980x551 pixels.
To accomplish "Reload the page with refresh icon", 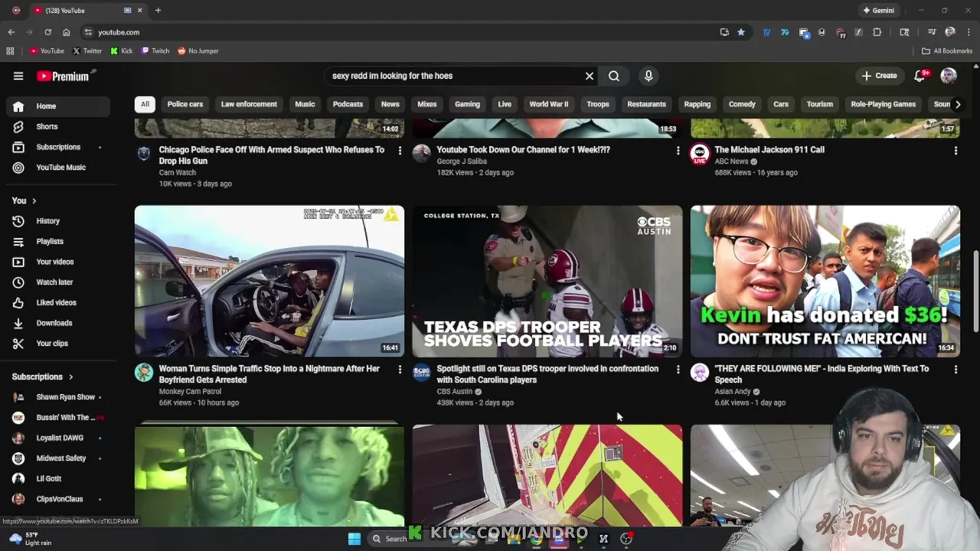I will point(47,32).
